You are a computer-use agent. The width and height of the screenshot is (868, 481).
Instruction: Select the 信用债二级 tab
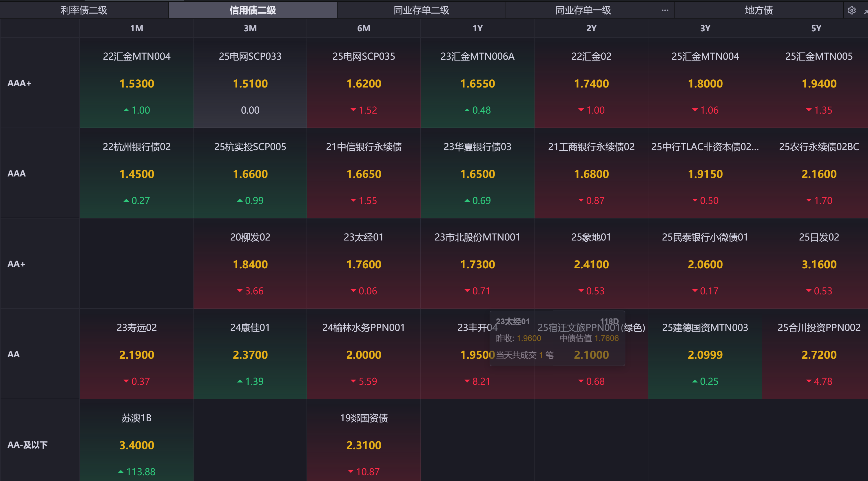[252, 10]
